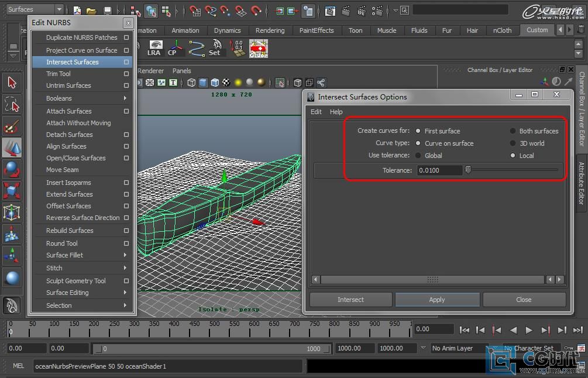Select the Soft Modification tool
Viewport: 588px width, 378px height.
12,235
